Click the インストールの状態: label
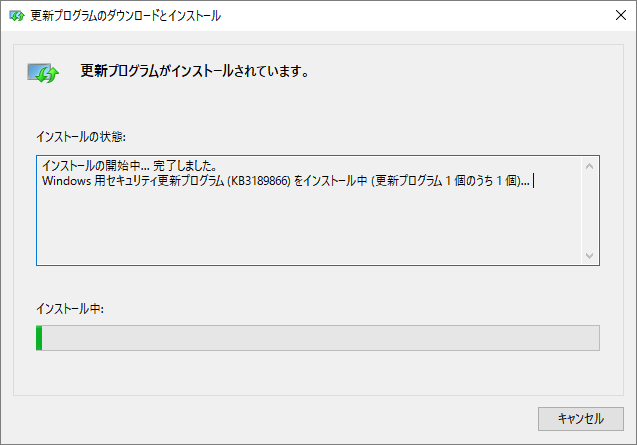This screenshot has height=445, width=637. tap(81, 136)
